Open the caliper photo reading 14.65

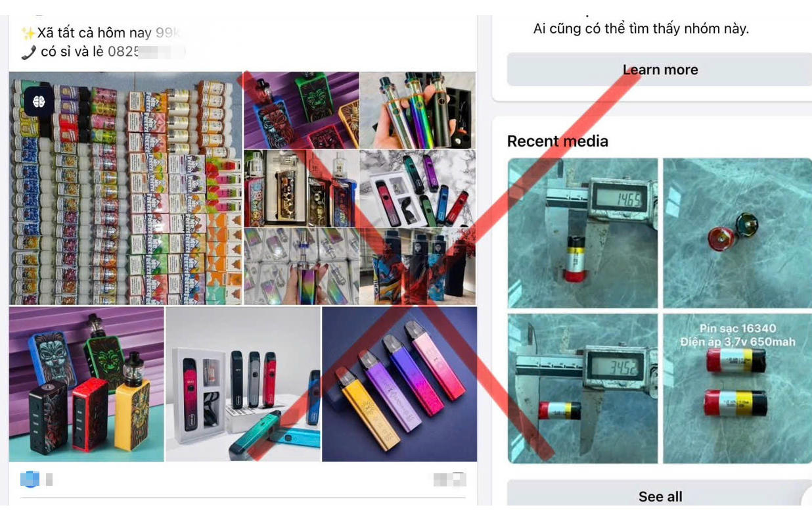pyautogui.click(x=583, y=233)
